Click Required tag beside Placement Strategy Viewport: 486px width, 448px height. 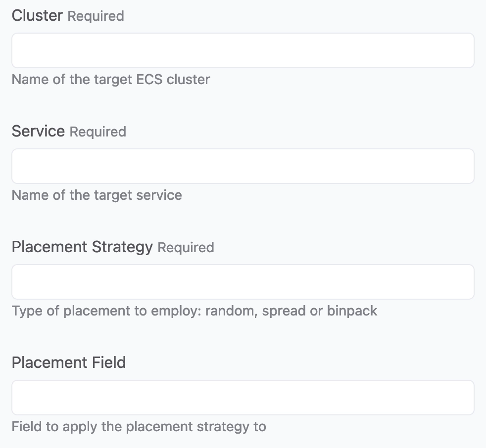(186, 248)
